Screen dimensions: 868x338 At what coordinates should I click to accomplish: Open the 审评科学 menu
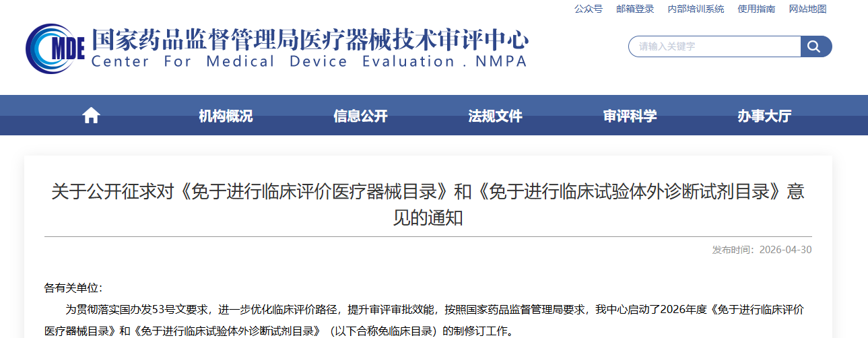click(x=630, y=116)
